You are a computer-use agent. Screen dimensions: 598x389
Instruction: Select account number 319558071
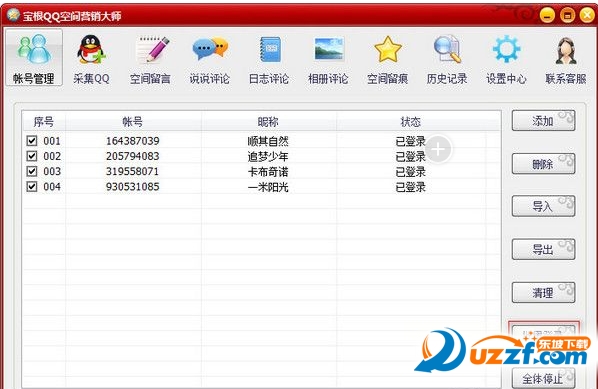[133, 171]
